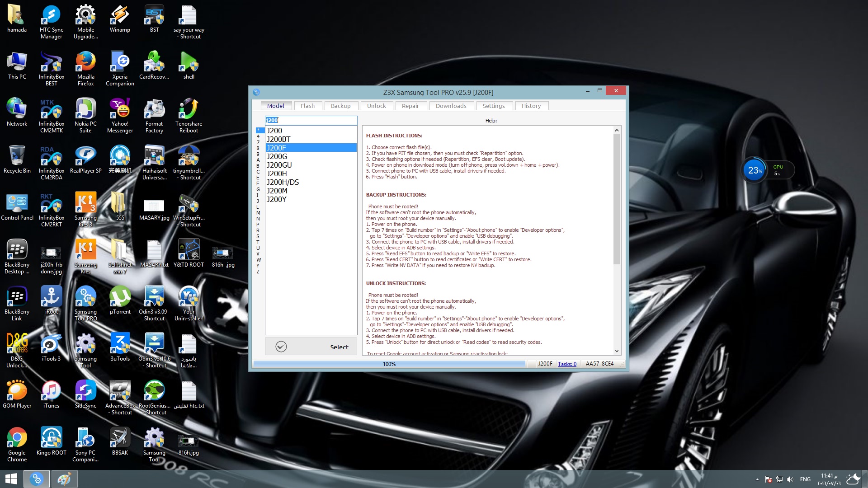Click the model search input field

[x=311, y=120]
